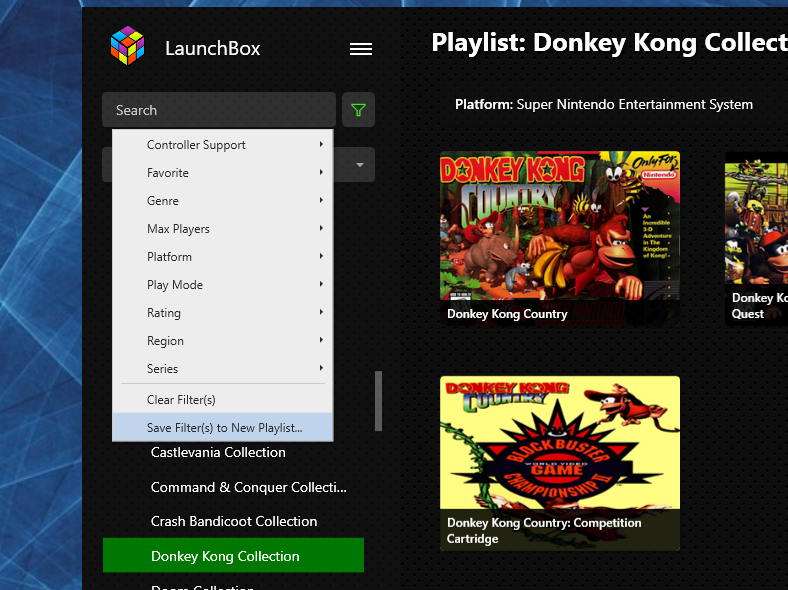Click the green filter funnel icon
This screenshot has width=788, height=590.
click(x=358, y=110)
